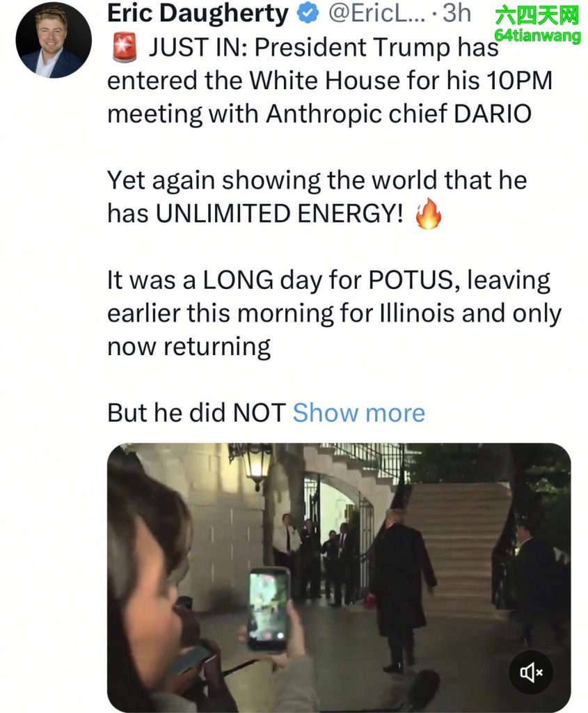
Task: Click the 64tianwang watermark text
Action: point(537,36)
